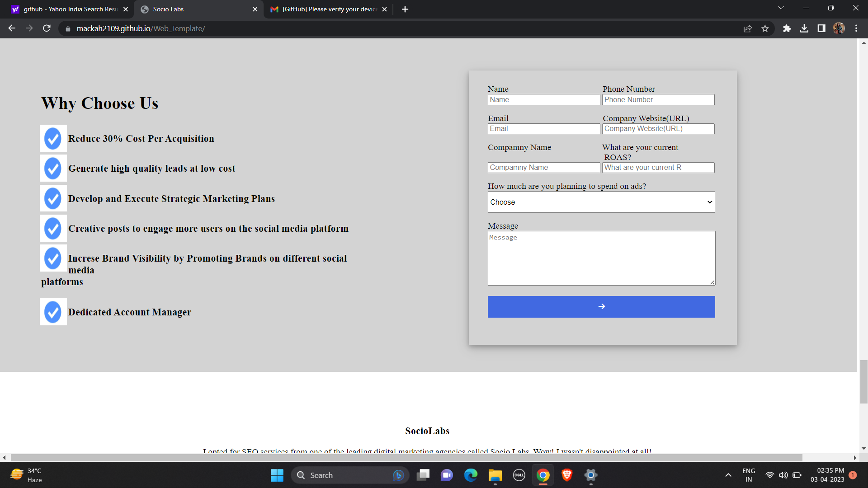Click the share icon in the address bar

tap(748, 28)
